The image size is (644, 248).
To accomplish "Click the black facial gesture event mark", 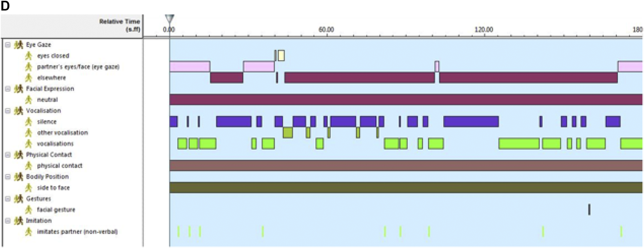I will click(x=589, y=209).
